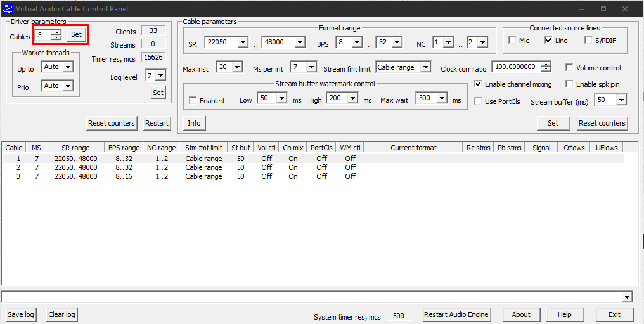Expand the log message dropdown at bottom

click(627, 297)
